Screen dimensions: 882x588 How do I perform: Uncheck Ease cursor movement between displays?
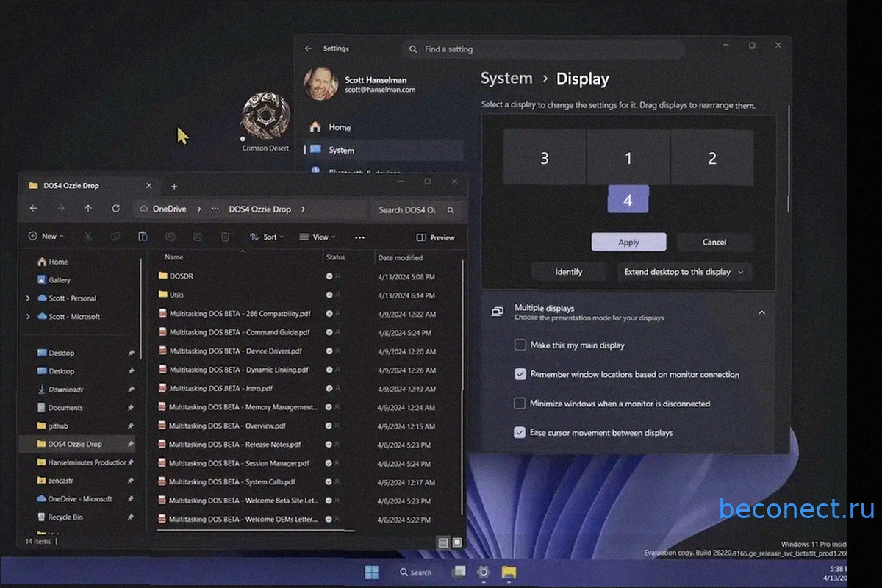520,433
